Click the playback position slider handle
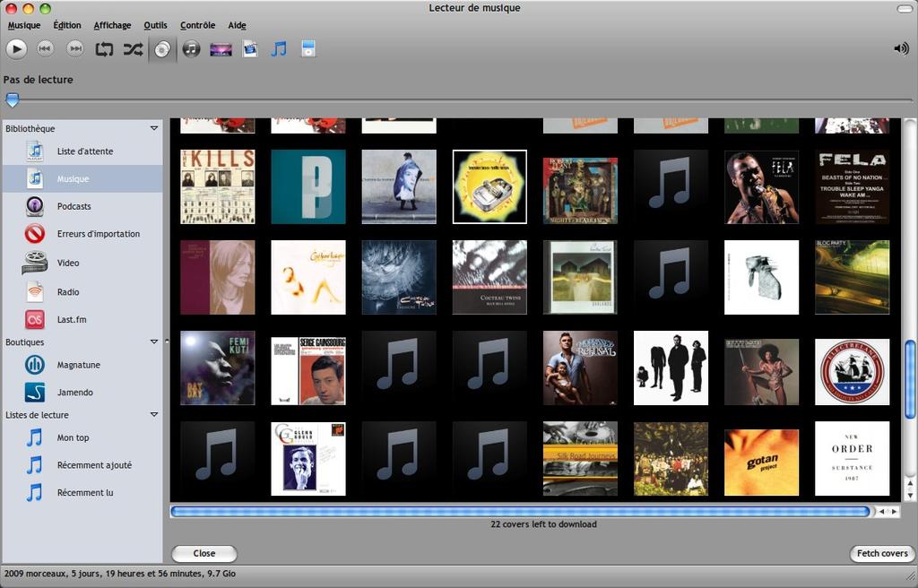This screenshot has width=918, height=588. (12, 100)
